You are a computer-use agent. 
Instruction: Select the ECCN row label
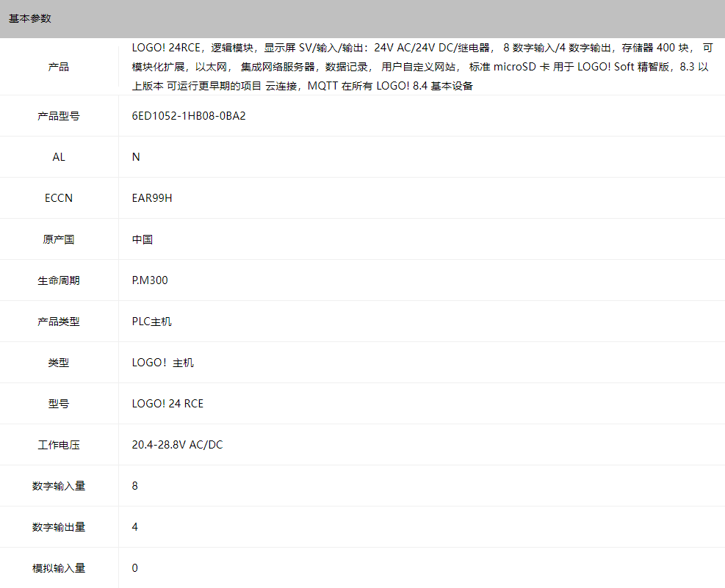tap(59, 198)
